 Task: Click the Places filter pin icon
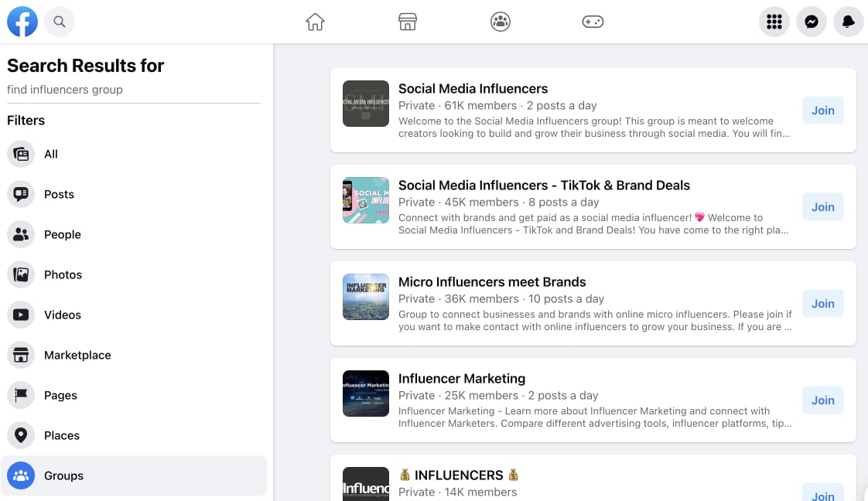click(21, 435)
